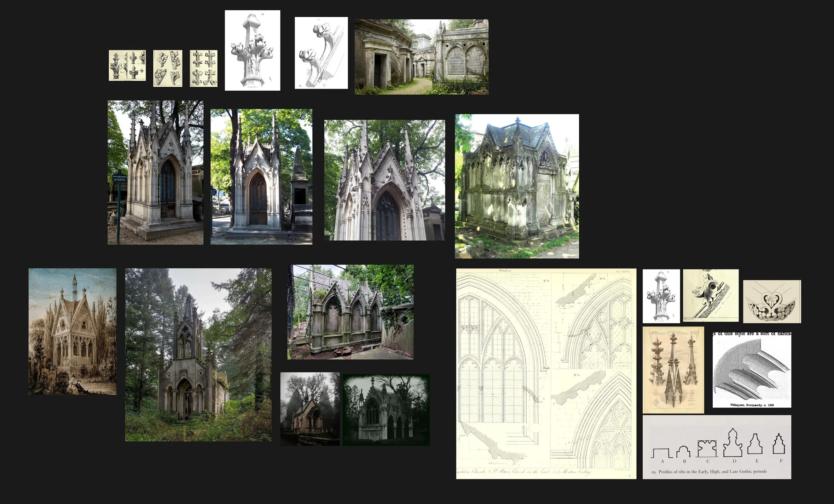Select the black-and-white vignette mausoleum photo

[386, 410]
